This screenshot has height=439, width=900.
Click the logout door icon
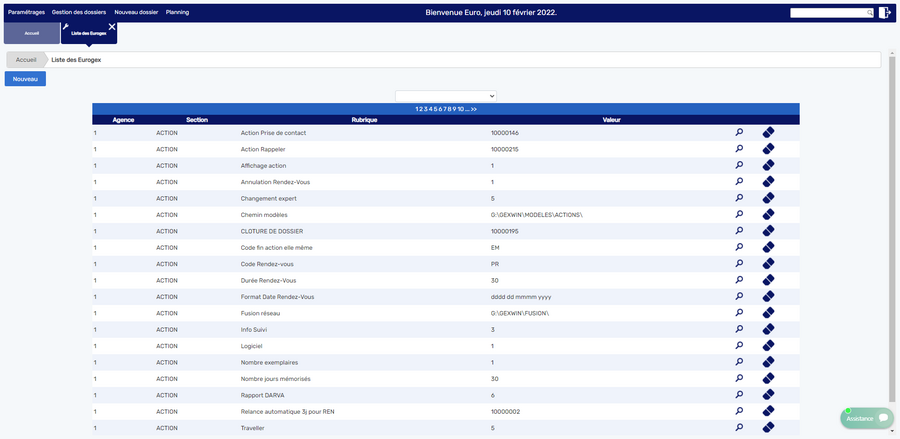(x=885, y=13)
